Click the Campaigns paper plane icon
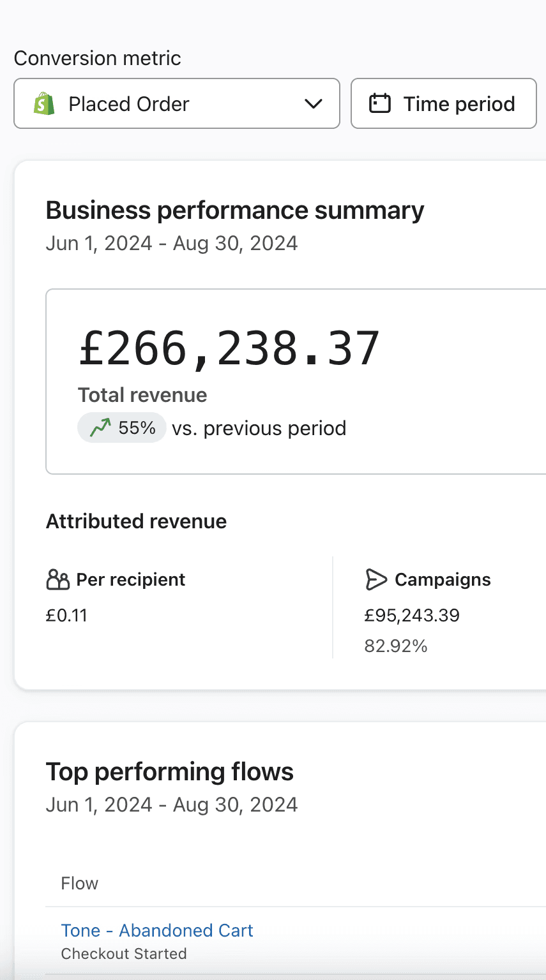The height and width of the screenshot is (980, 546). (376, 579)
